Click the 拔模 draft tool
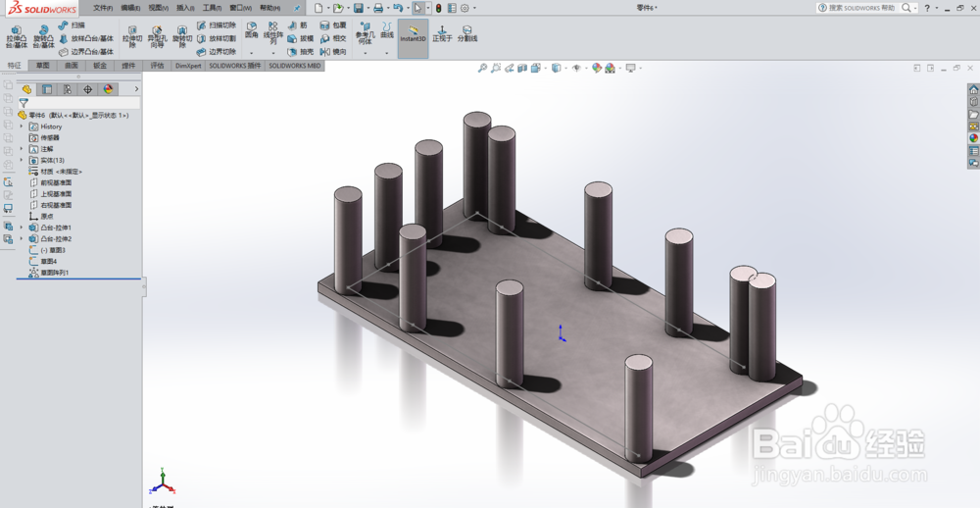This screenshot has width=980, height=508. (301, 38)
